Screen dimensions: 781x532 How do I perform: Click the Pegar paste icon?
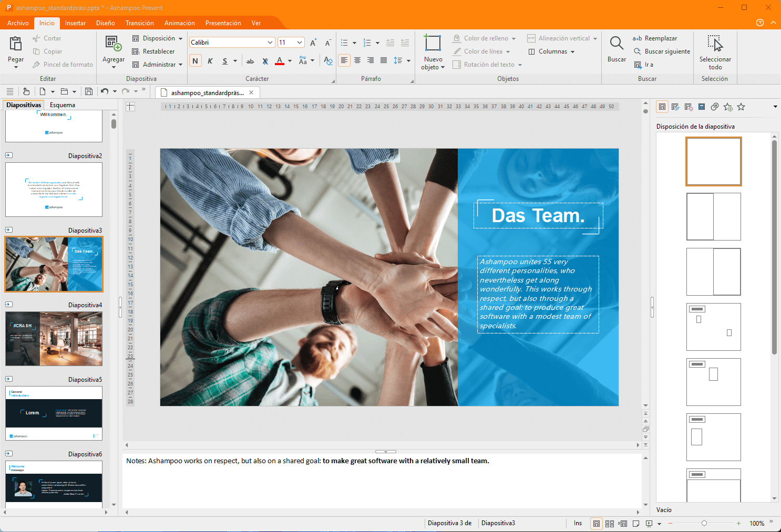tap(16, 44)
